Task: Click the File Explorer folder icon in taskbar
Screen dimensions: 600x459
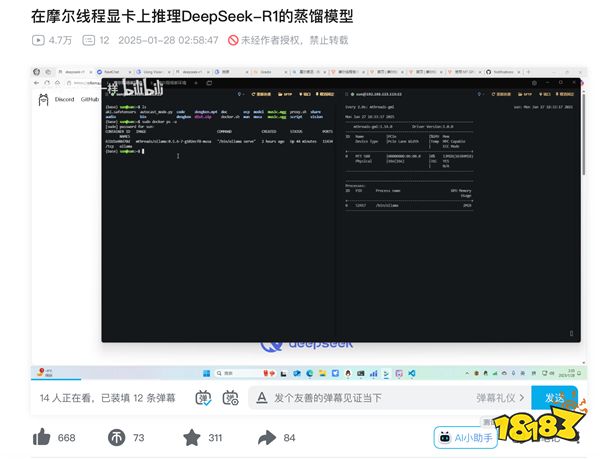Action: point(323,373)
